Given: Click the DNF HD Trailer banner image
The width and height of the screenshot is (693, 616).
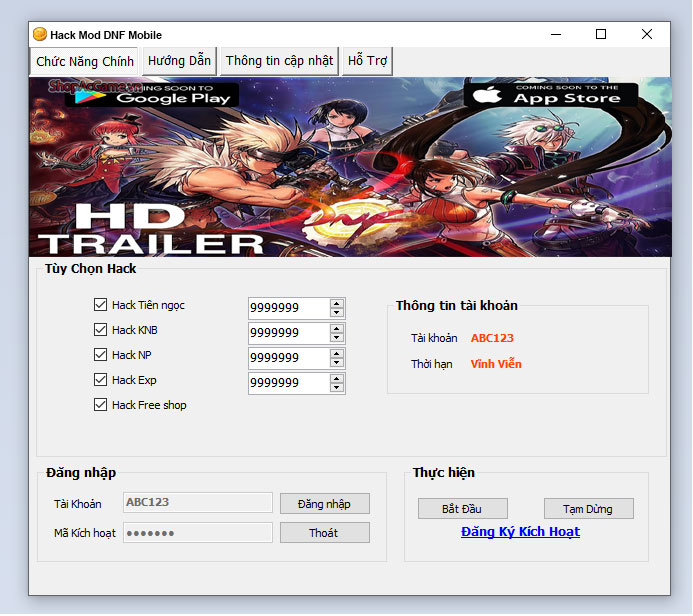Looking at the screenshot, I should coord(350,167).
